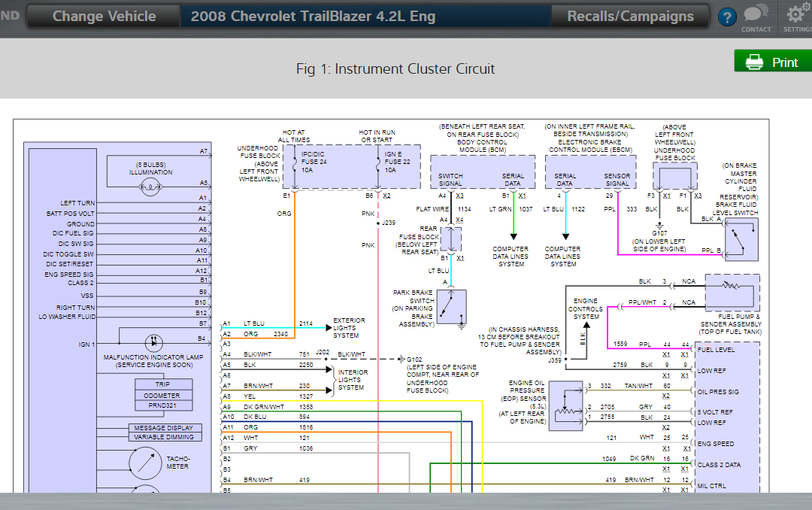The width and height of the screenshot is (812, 510).
Task: Click the FUEL LEVEL pin label
Action: [x=716, y=350]
